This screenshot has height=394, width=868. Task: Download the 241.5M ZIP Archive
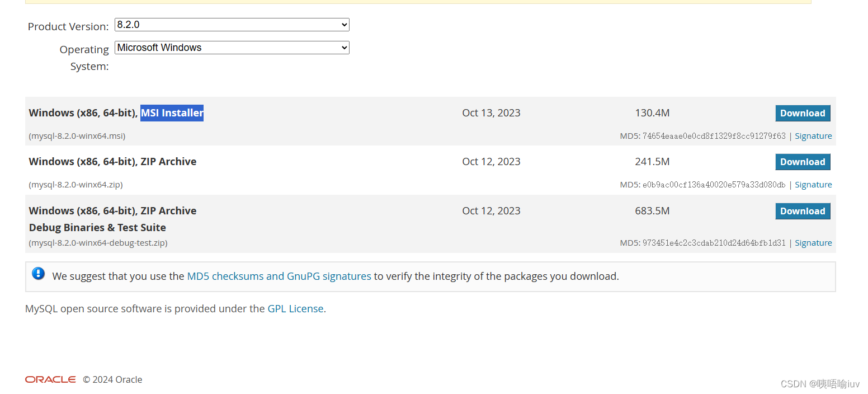tap(803, 162)
